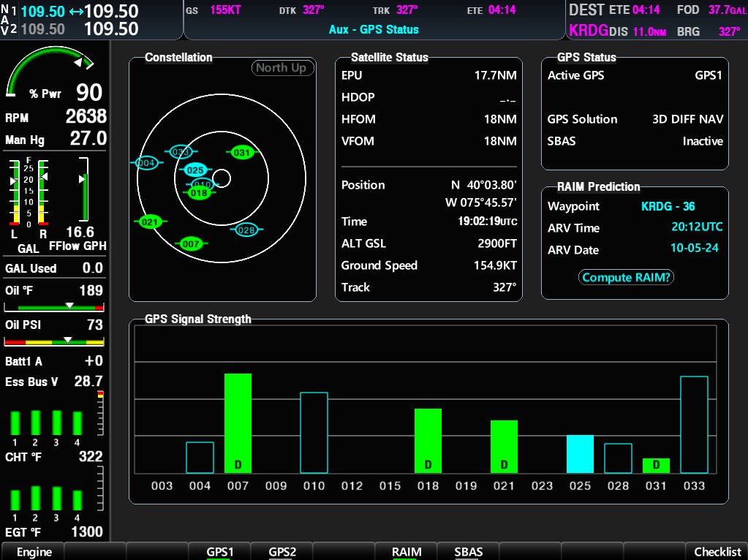Select satellite 007 green marker
Image resolution: width=748 pixels, height=560 pixels.
191,243
